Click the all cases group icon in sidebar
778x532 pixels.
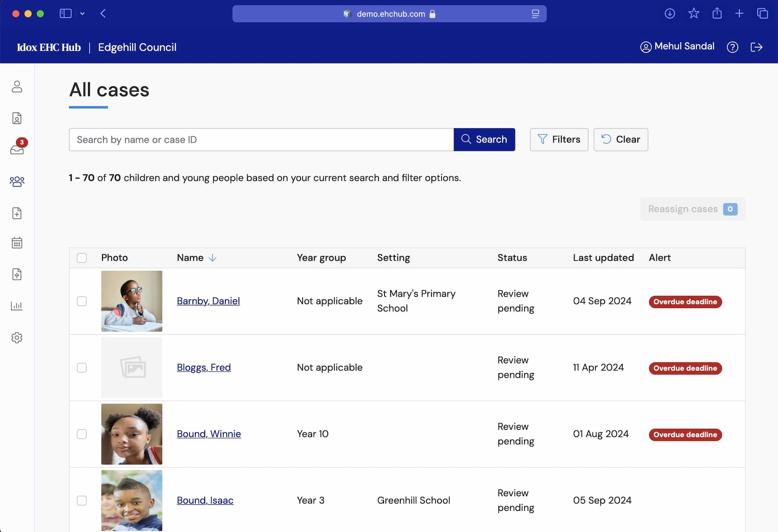17,181
